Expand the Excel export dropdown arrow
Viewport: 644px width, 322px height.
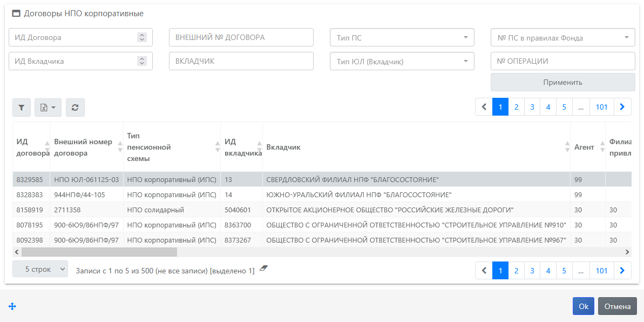pos(52,108)
